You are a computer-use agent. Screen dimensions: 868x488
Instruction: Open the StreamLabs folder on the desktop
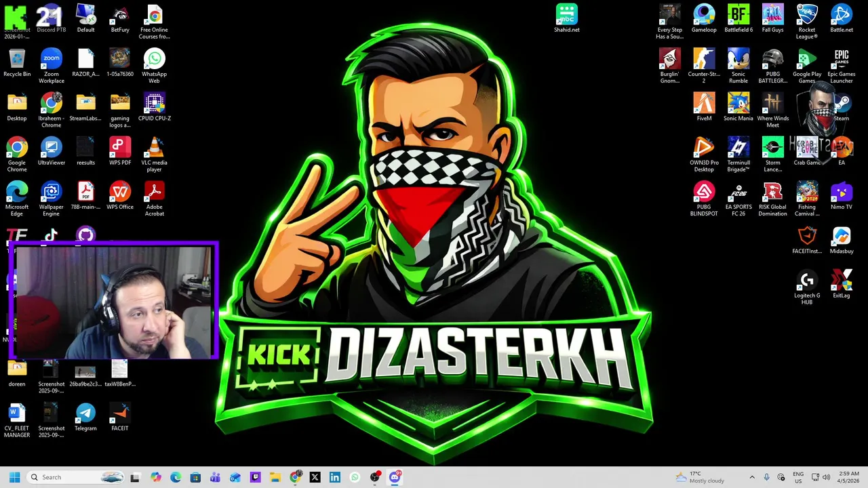[x=85, y=107]
